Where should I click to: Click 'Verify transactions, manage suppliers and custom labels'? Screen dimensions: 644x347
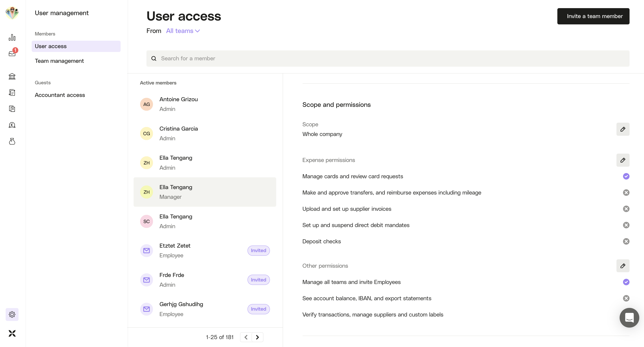click(373, 315)
